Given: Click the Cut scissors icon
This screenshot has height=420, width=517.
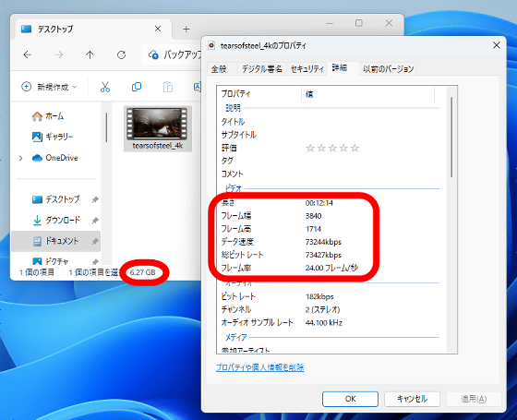Looking at the screenshot, I should [x=105, y=87].
